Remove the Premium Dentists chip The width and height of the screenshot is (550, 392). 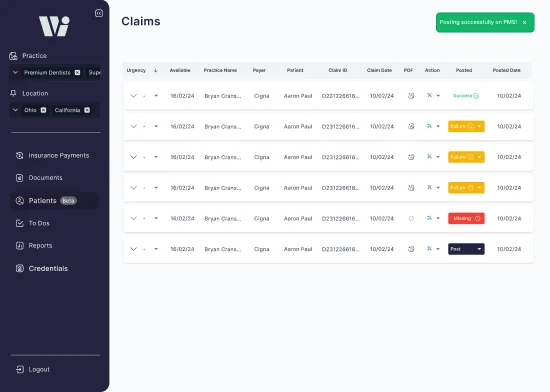pos(78,73)
